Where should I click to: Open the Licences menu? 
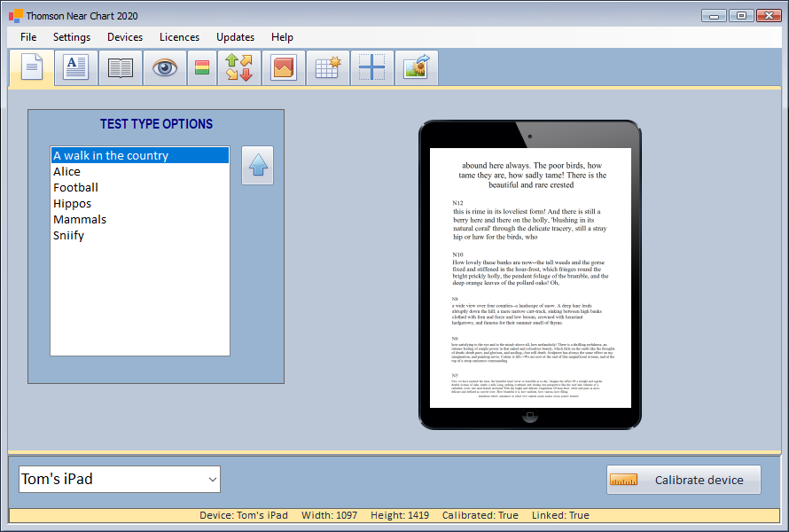(179, 37)
